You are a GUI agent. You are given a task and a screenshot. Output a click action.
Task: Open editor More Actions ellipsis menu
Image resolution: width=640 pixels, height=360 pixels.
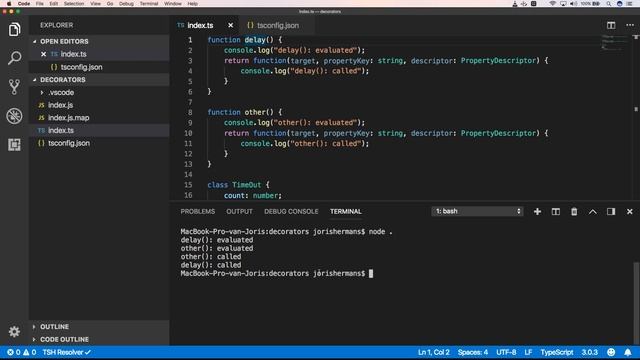[x=630, y=25]
